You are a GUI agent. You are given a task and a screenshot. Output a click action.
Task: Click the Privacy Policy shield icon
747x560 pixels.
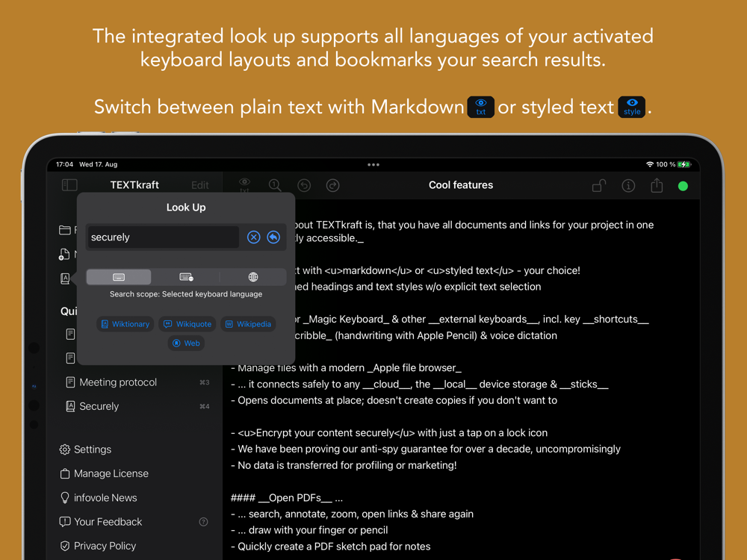65,546
